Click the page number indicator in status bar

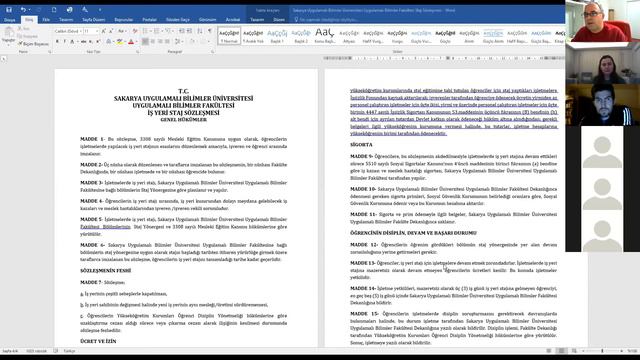(x=10, y=351)
